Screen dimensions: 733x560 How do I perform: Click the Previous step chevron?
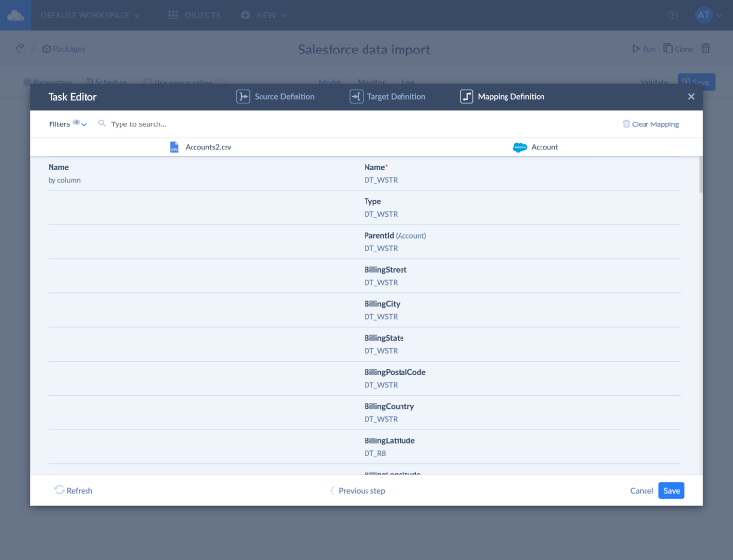pos(332,491)
